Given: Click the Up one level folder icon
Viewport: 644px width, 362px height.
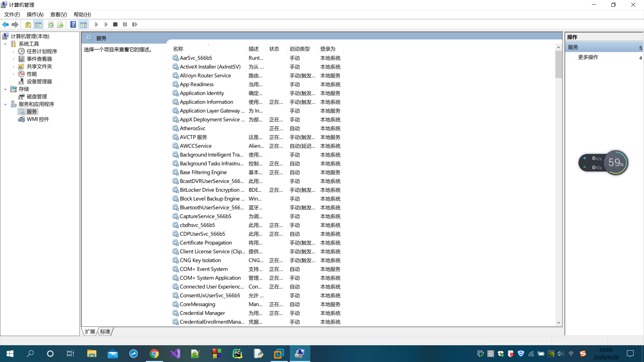Looking at the screenshot, I should click(28, 24).
